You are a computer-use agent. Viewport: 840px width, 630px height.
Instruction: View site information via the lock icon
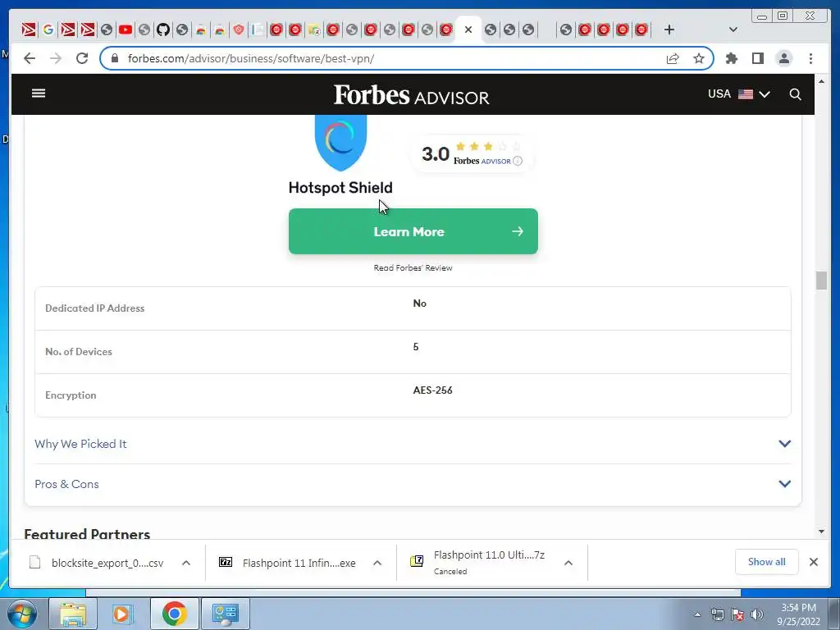pyautogui.click(x=114, y=58)
